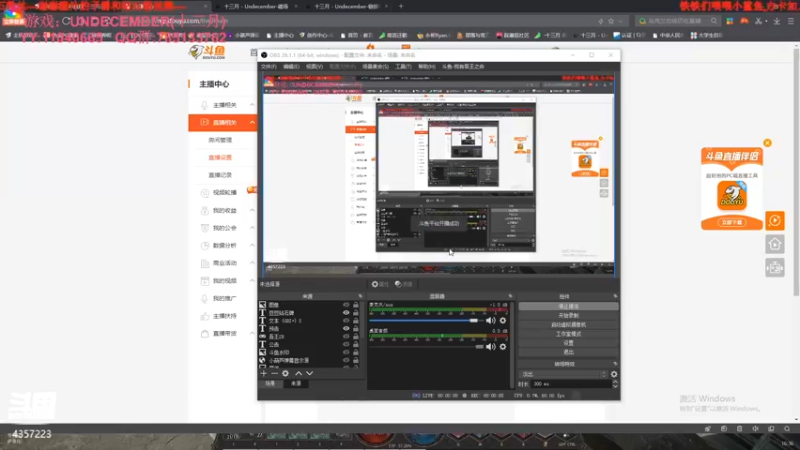800x450 pixels.
Task: Open microphone/Aux audio settings gear in mixer
Action: pos(503,320)
